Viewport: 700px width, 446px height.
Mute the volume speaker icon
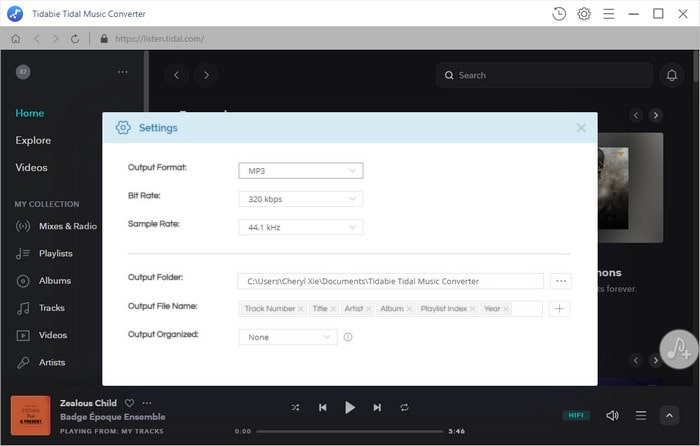[x=612, y=416]
